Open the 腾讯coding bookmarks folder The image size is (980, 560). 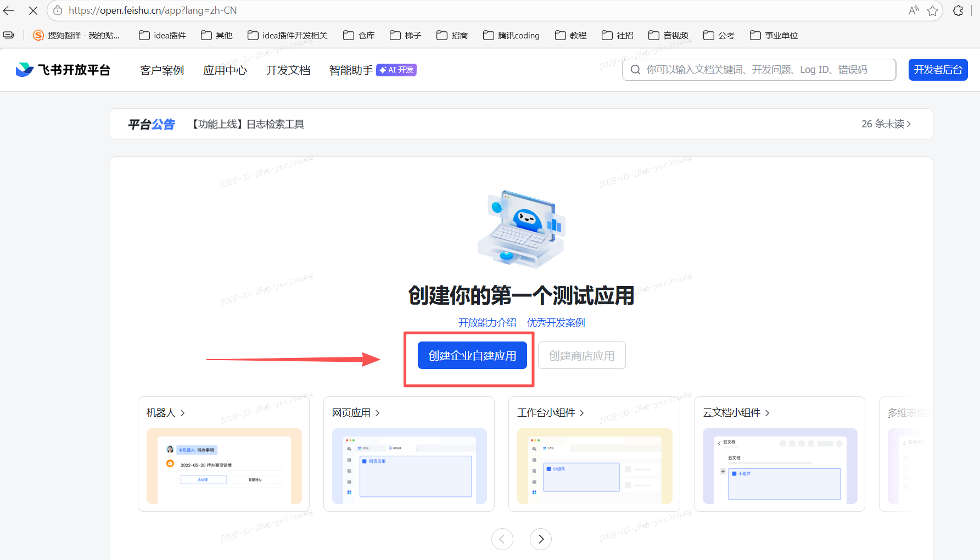pos(511,35)
